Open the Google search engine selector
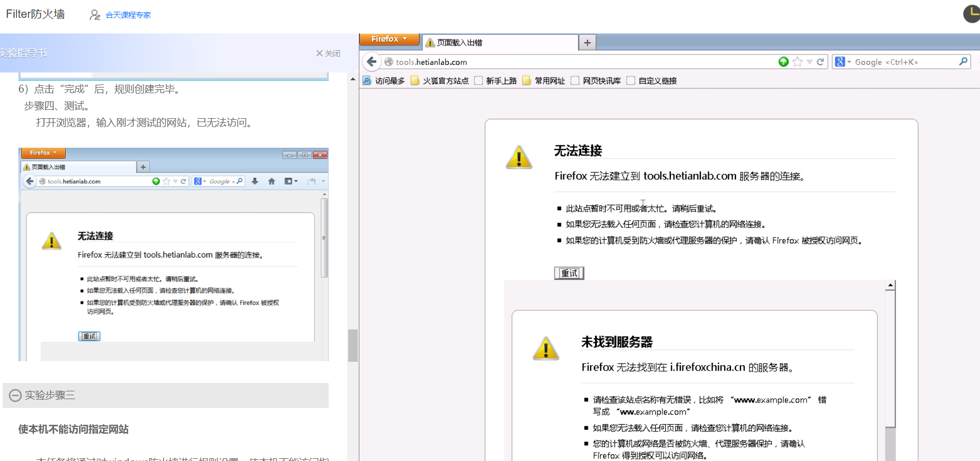This screenshot has height=461, width=980. [x=843, y=62]
